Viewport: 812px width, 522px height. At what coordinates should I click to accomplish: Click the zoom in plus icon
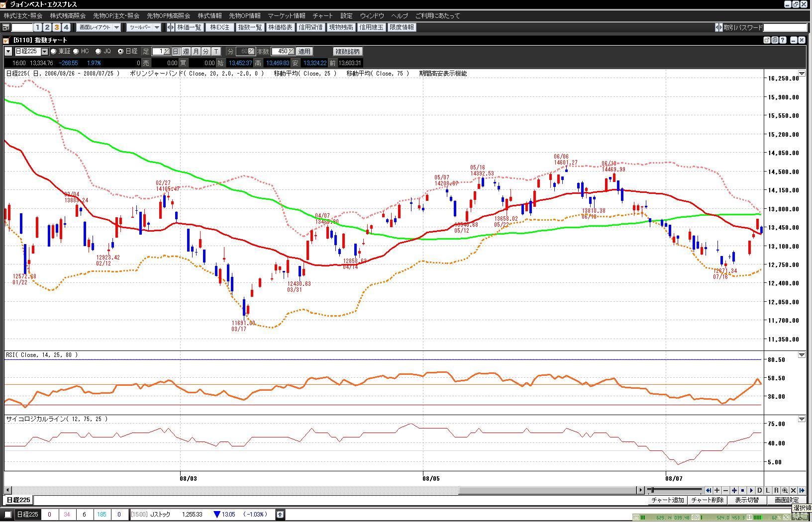point(717,490)
